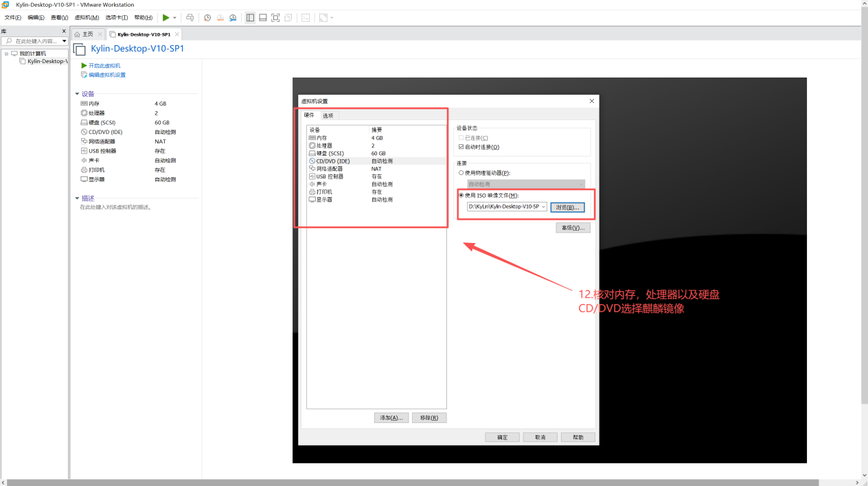The width and height of the screenshot is (868, 486).
Task: Revert to previous snapshot icon
Action: tap(220, 17)
